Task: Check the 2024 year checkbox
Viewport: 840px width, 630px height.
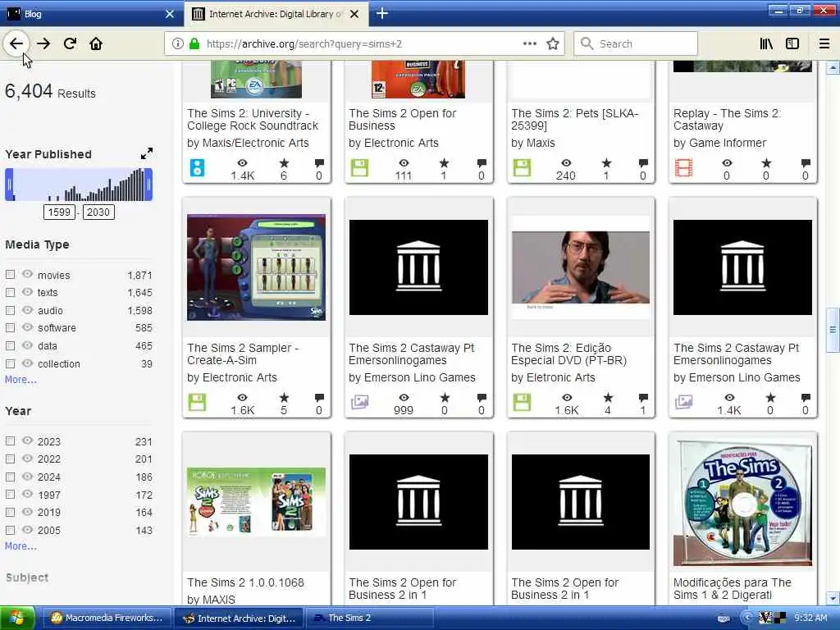Action: click(x=10, y=477)
